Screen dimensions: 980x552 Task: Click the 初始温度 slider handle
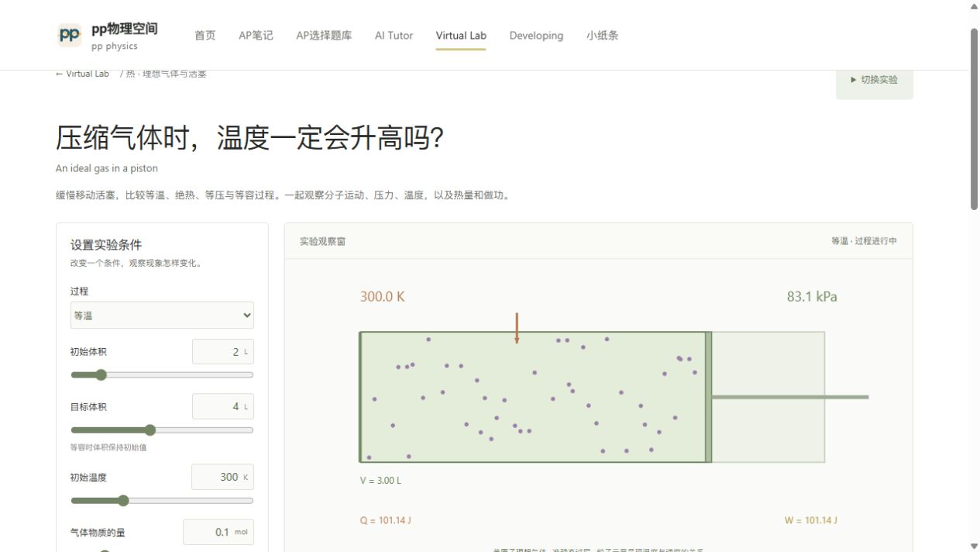(x=123, y=501)
